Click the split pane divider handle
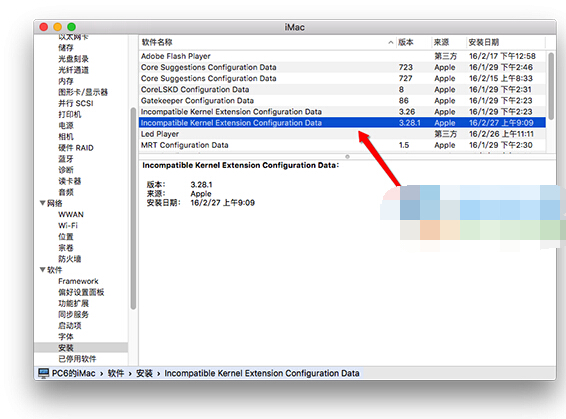The height and width of the screenshot is (419, 566). pyautogui.click(x=347, y=157)
